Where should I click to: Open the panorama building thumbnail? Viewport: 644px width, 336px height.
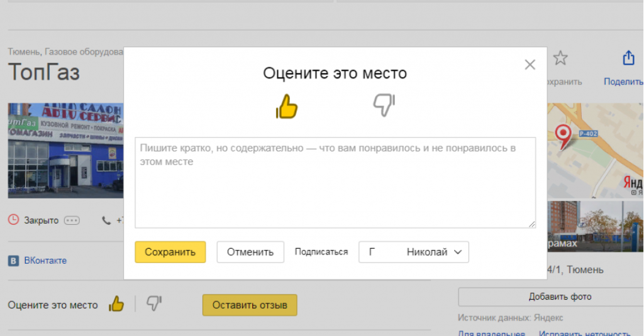(595, 226)
